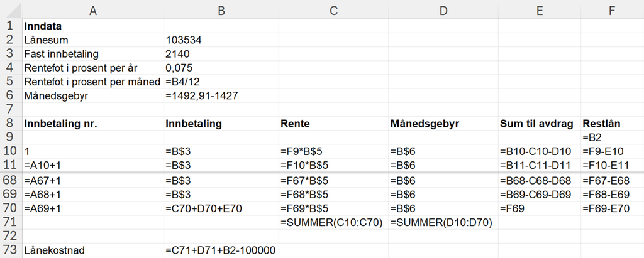Select column header E

[x=539, y=9]
